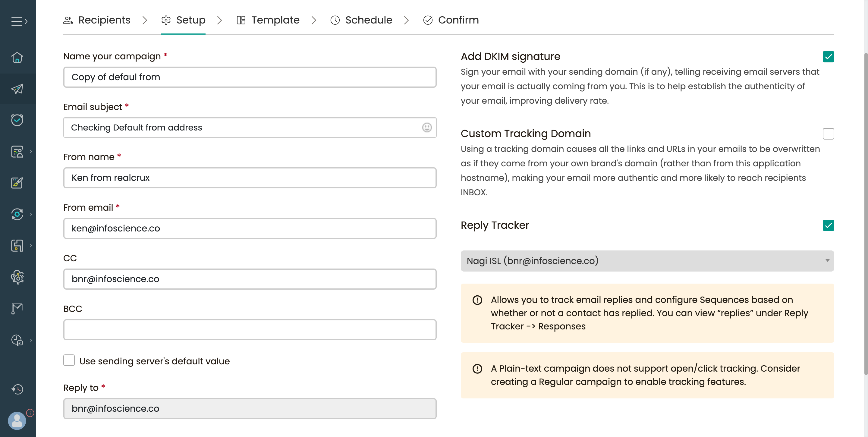Go to the Home dashboard

17,58
